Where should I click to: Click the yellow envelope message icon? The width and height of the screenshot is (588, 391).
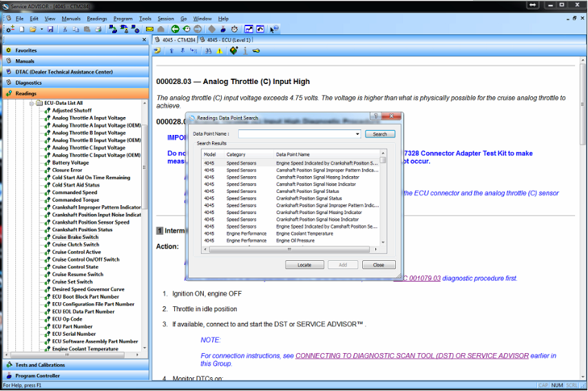pos(149,29)
